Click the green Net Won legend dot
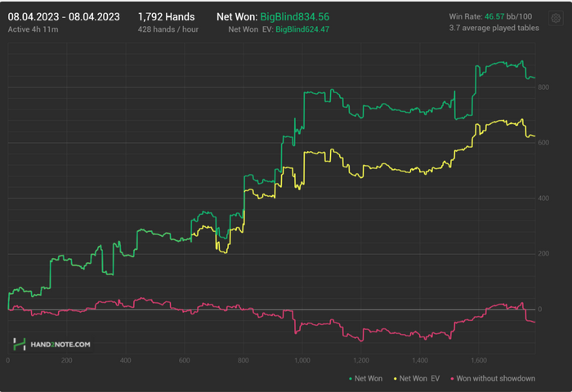 351,379
